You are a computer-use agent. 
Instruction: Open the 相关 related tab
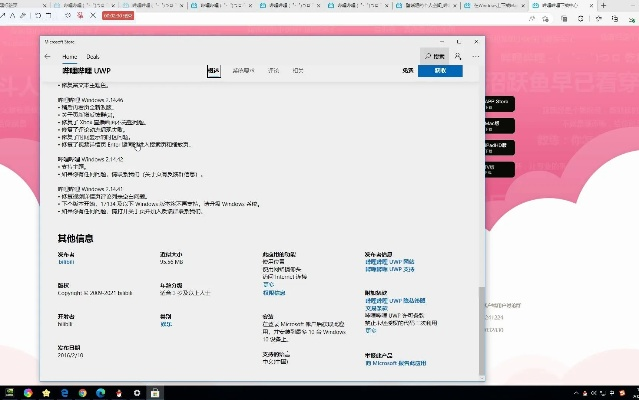coord(298,71)
